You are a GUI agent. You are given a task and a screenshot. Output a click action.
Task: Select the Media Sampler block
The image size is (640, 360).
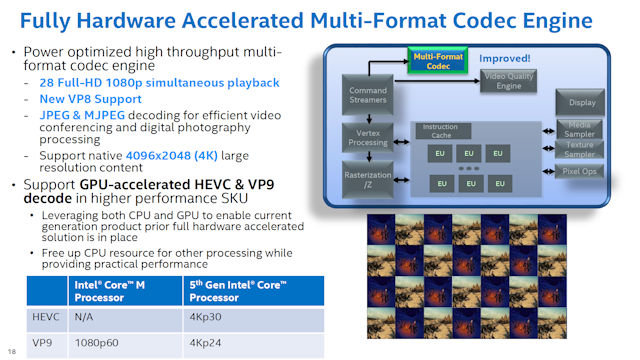pos(579,129)
